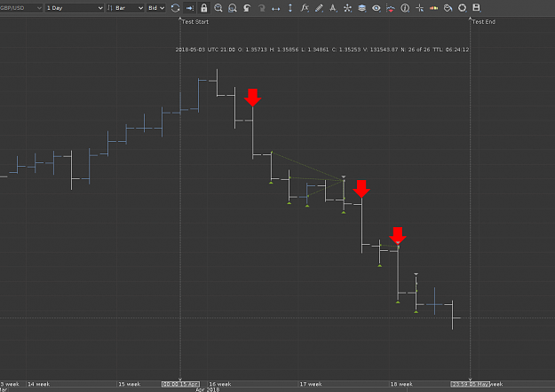Click the refresh chart icon
Viewport: 555px width, 392px height.
click(x=175, y=8)
